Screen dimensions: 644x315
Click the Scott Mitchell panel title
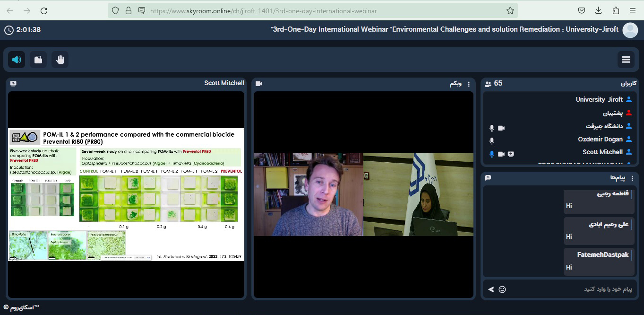224,83
